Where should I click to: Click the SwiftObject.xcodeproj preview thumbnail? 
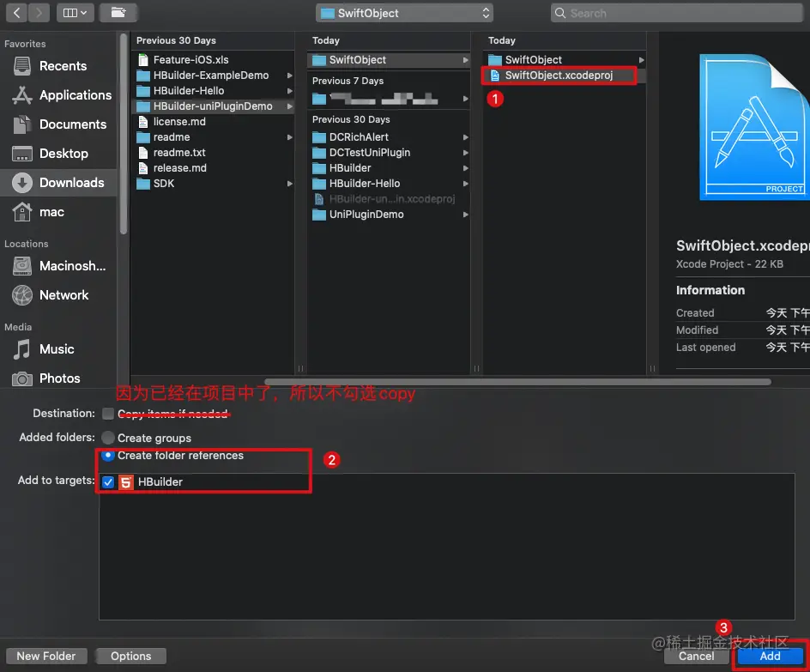(755, 126)
